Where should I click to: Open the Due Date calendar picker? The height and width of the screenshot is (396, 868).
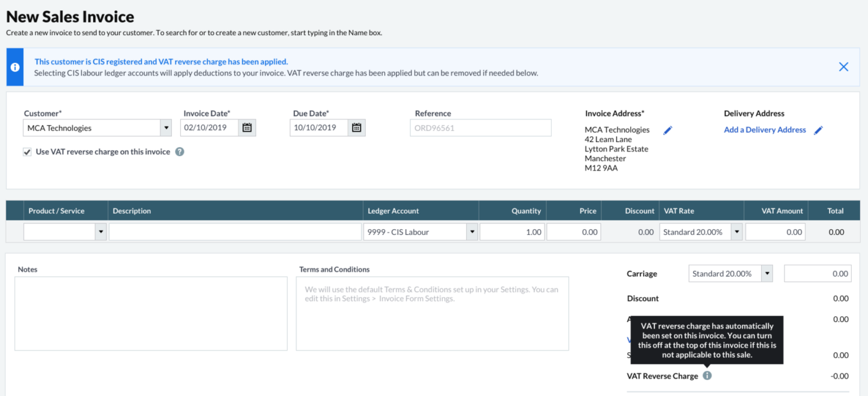click(x=356, y=128)
